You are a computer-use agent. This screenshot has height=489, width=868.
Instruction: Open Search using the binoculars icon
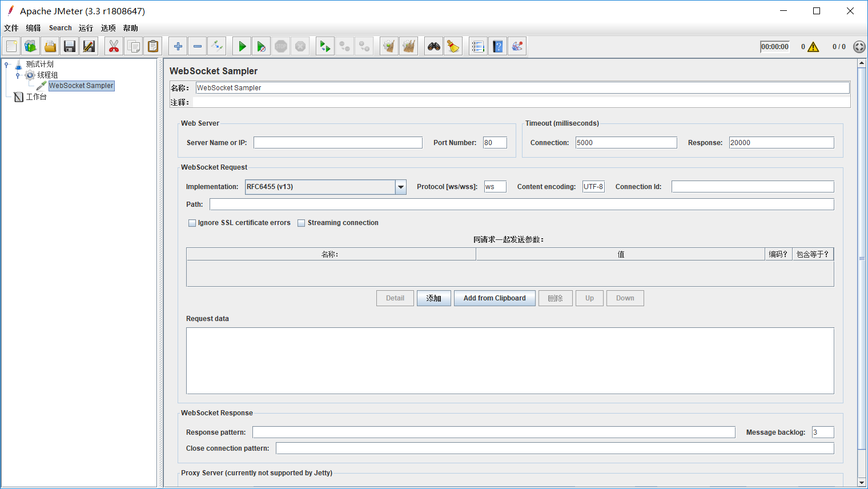(x=434, y=46)
